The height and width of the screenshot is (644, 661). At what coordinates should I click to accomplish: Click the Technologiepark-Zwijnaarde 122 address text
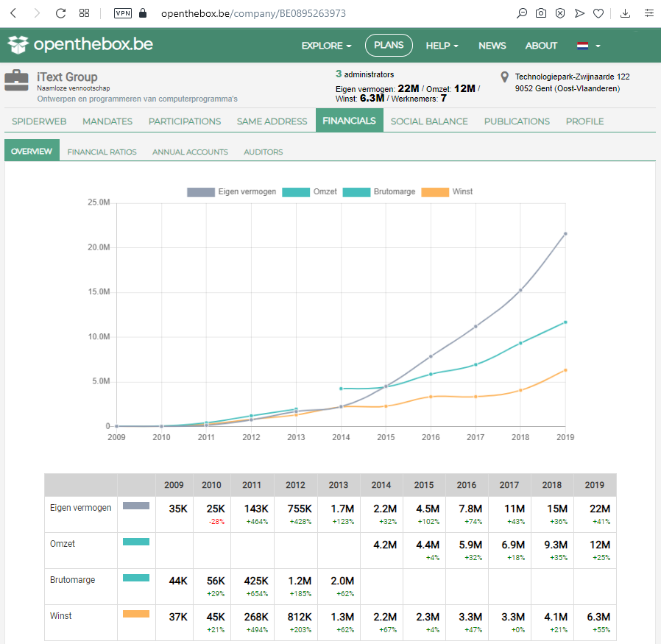572,77
